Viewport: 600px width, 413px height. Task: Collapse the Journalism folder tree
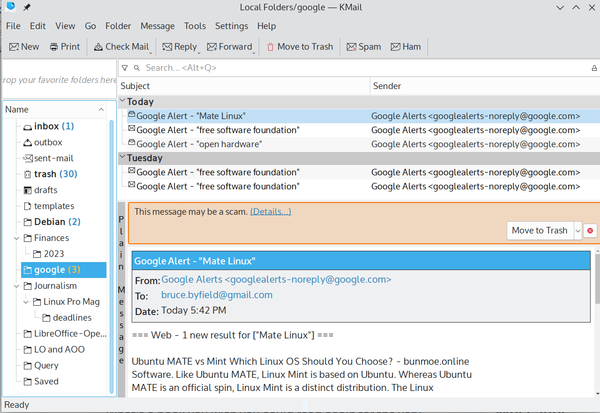pyautogui.click(x=16, y=286)
